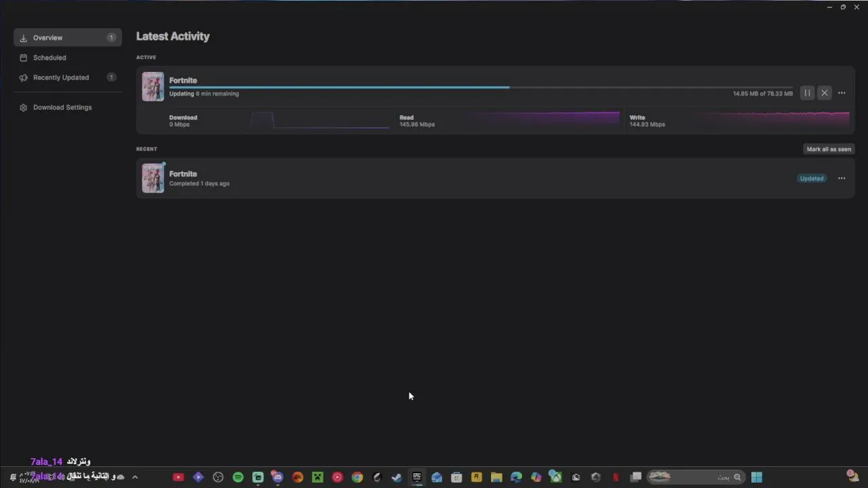Viewport: 868px width, 488px height.
Task: Open the Windows Start menu
Action: coord(757,477)
